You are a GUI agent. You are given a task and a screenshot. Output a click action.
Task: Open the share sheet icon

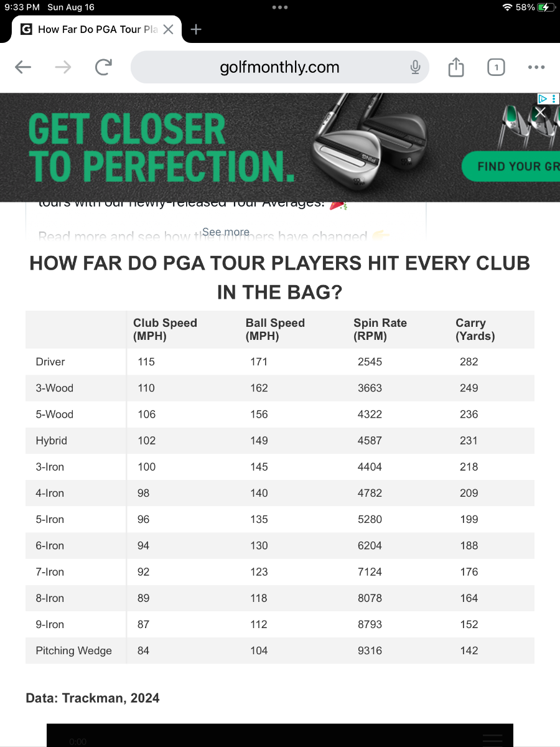click(456, 67)
